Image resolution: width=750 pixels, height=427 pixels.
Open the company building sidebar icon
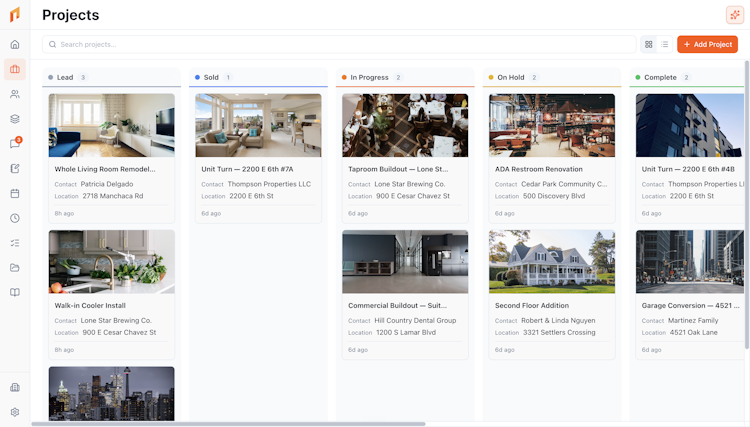pyautogui.click(x=15, y=387)
